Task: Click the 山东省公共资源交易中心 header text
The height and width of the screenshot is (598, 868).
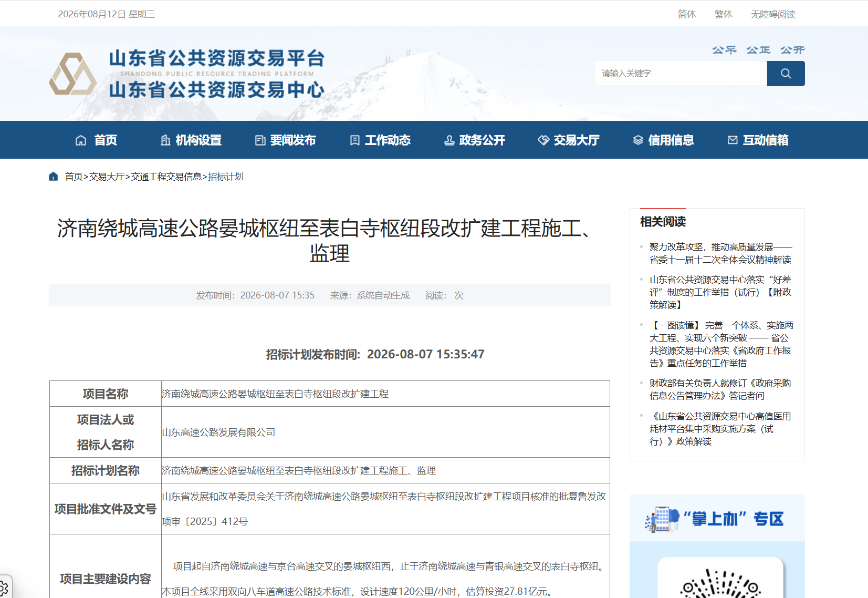Action: pos(217,90)
